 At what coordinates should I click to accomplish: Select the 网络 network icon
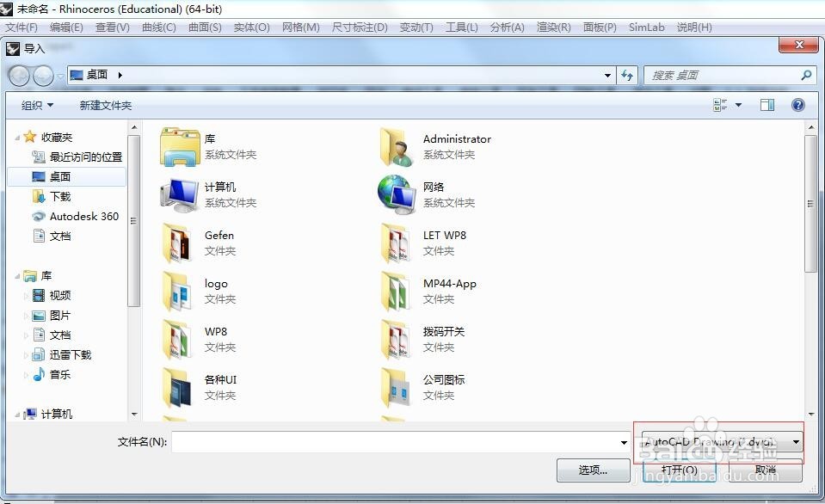397,194
